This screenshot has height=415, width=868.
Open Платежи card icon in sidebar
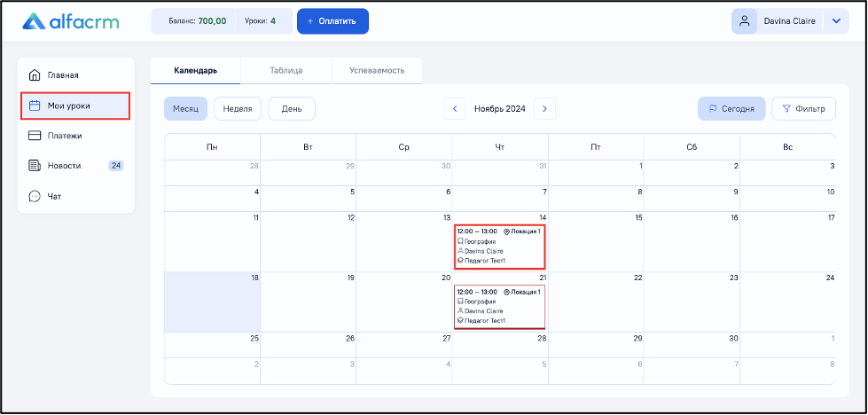35,136
